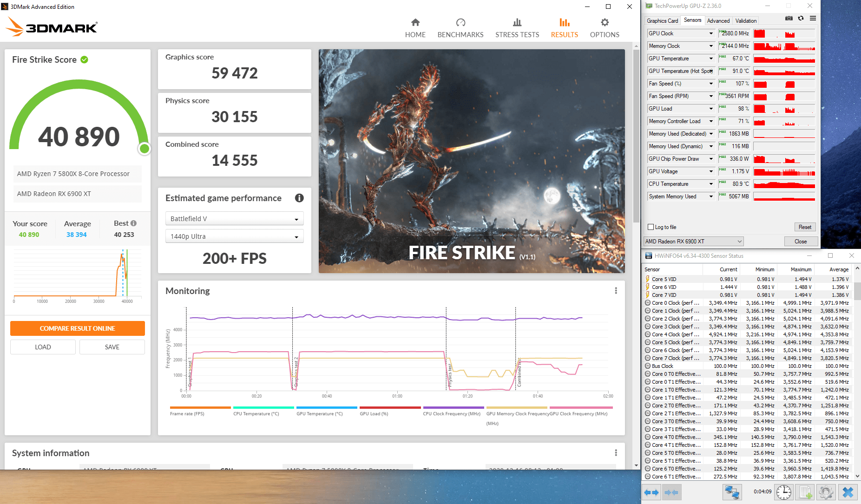Click the info icon next to Estimated game performance
Viewport: 861px width, 504px height.
299,198
